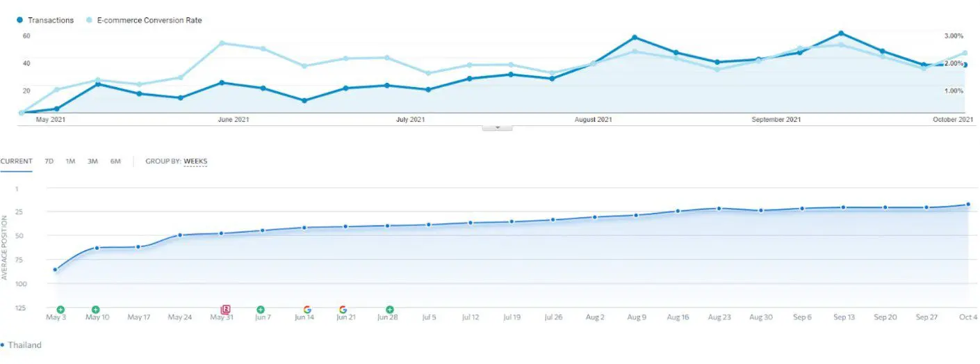Click the green plus marker at Jun 7

[261, 309]
